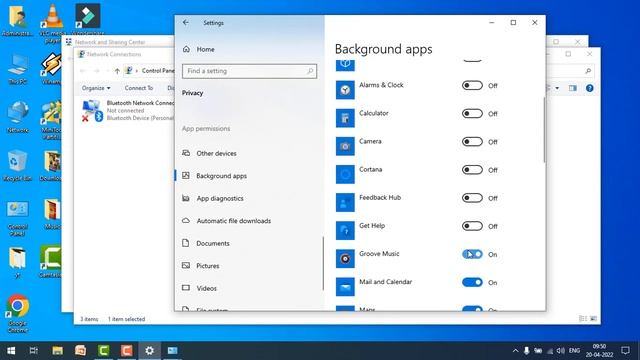The image size is (640, 360).
Task: Click volume icon in system tray
Action: [x=561, y=351]
